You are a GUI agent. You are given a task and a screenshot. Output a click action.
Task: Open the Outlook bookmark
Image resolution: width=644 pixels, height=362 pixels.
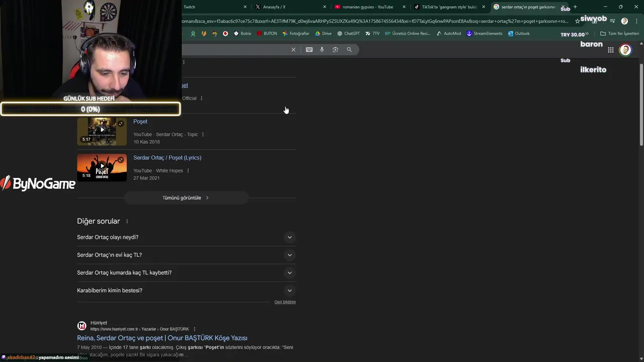pyautogui.click(x=519, y=34)
